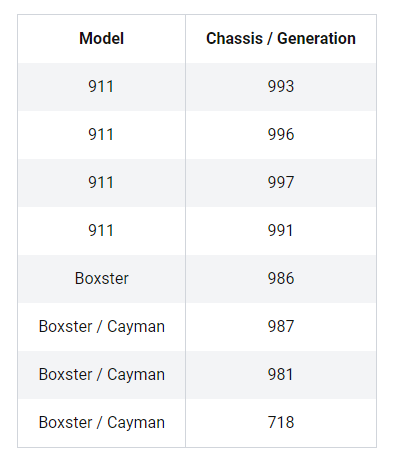The image size is (398, 466).
Task: Select the 987 chassis cell
Action: (281, 327)
